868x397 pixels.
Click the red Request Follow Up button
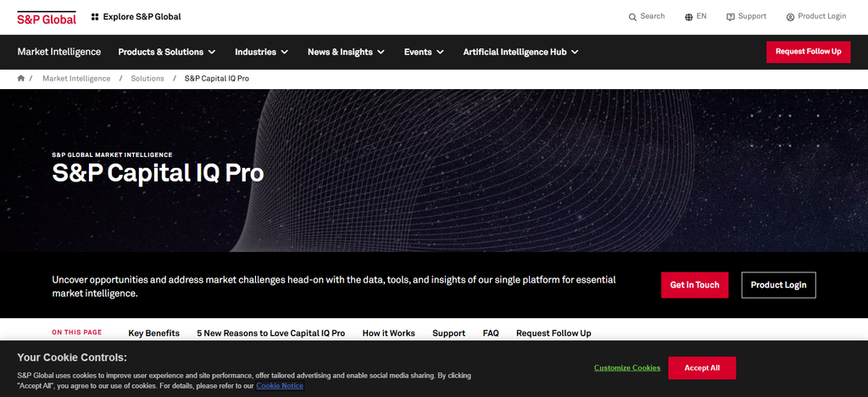pyautogui.click(x=808, y=52)
